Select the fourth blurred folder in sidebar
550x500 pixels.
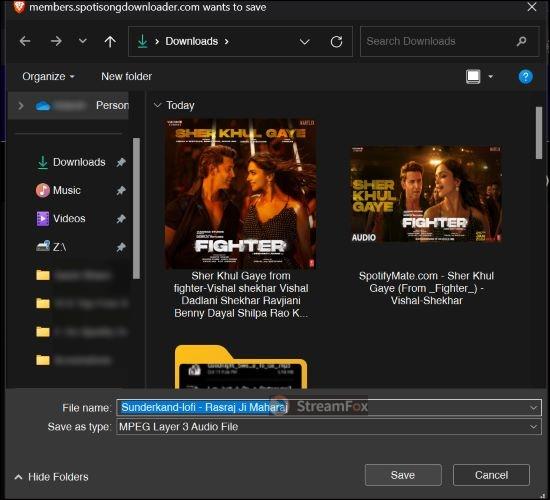tap(74, 360)
